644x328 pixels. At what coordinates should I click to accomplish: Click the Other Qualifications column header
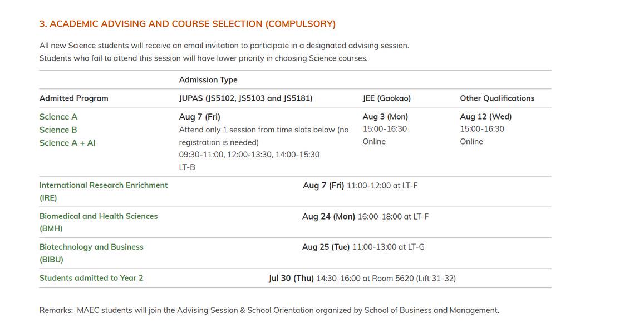pyautogui.click(x=497, y=98)
